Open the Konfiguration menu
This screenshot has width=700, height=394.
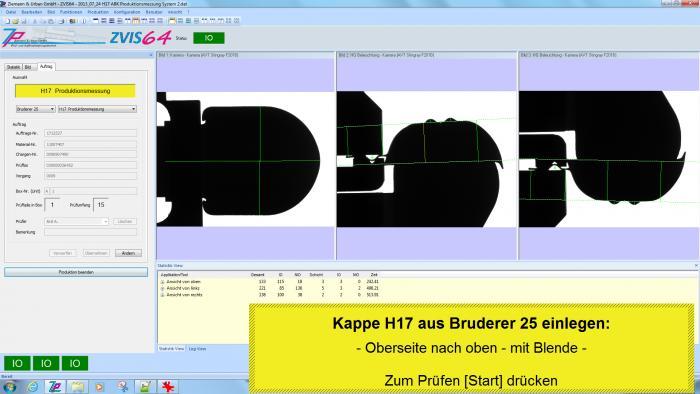(127, 12)
